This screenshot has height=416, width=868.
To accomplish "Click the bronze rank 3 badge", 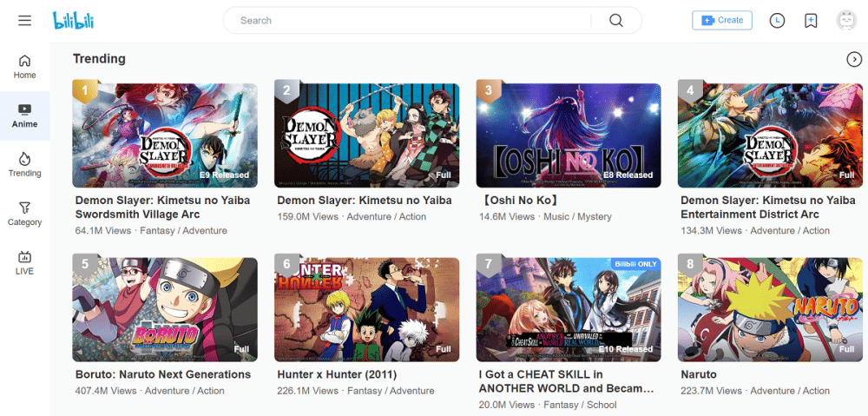I will pos(488,91).
